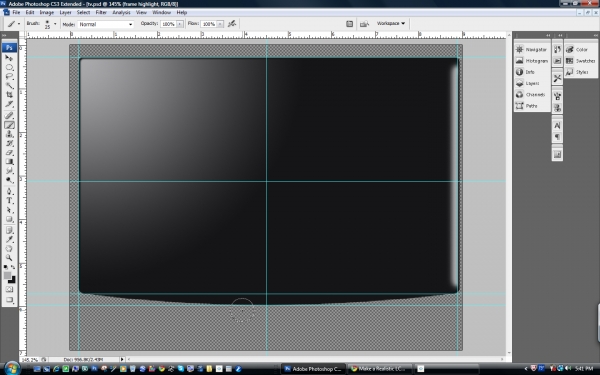
Task: Open the Analysis menu
Action: pos(121,12)
